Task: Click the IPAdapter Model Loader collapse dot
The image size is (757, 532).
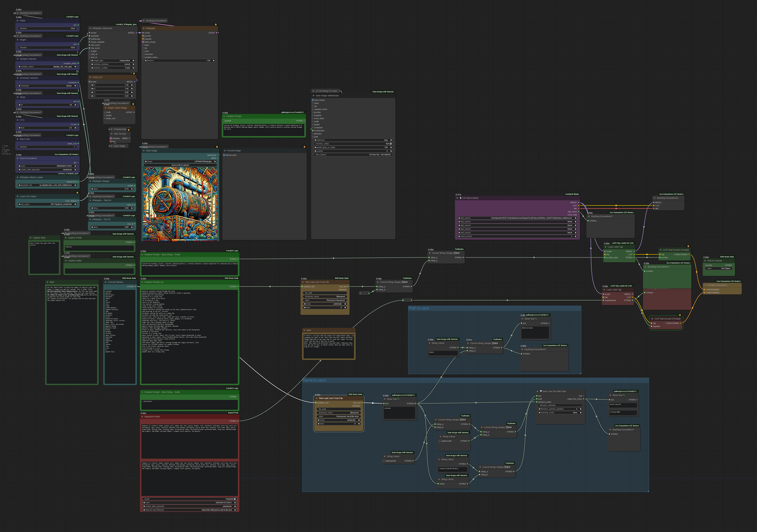Action: [18, 177]
